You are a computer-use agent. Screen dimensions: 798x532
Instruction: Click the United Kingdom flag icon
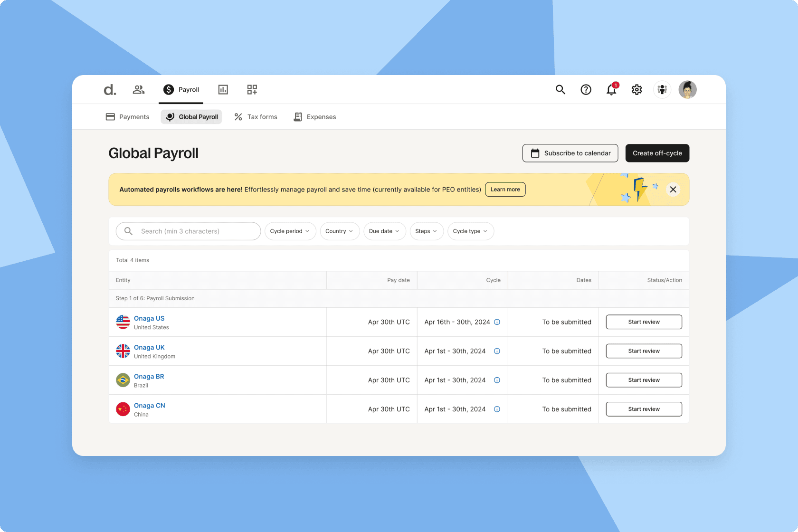point(123,351)
